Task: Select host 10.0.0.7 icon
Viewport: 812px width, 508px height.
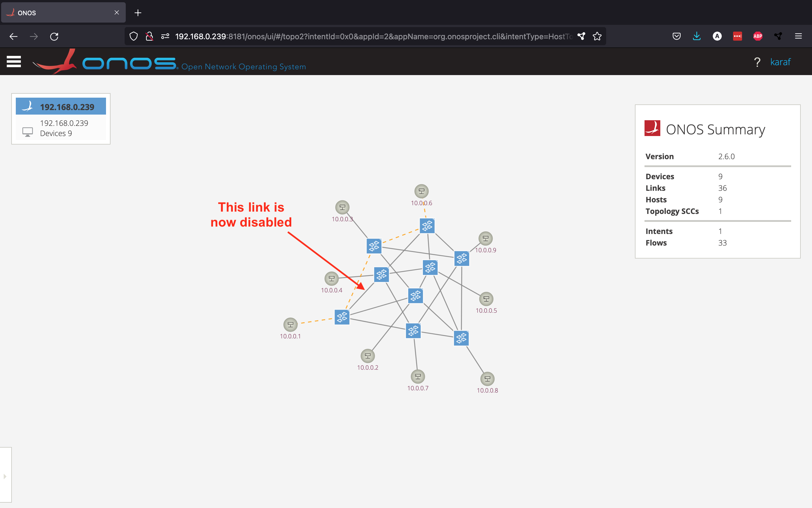Action: point(418,377)
